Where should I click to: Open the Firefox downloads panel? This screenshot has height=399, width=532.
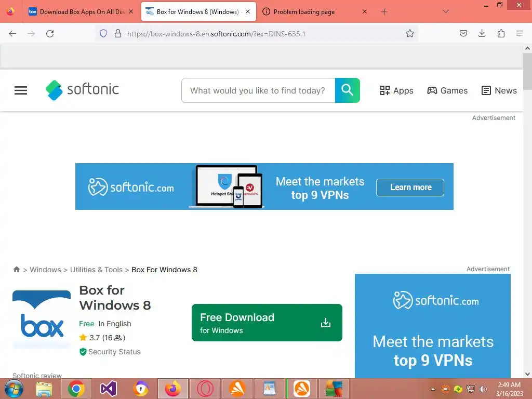[482, 34]
